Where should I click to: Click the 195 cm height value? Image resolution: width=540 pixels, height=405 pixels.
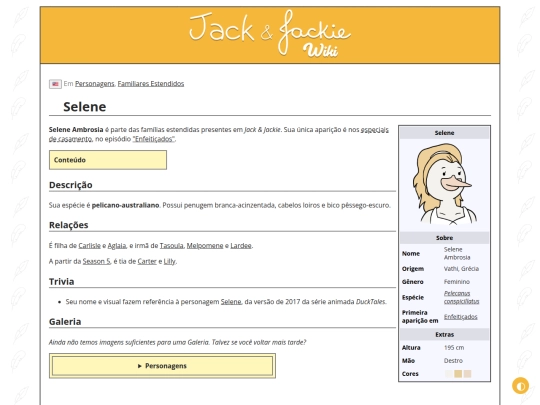[x=454, y=347]
